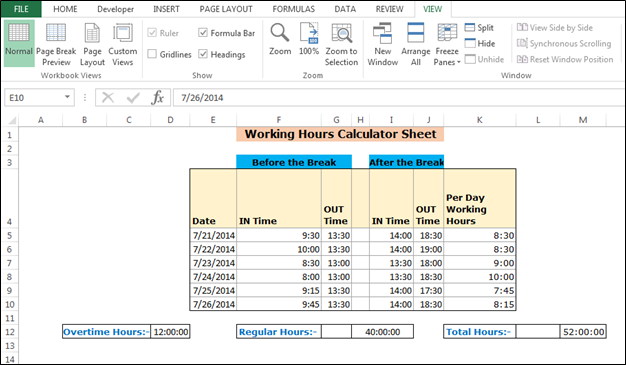Screen dimensions: 626x365
Task: Switch to Page Layout view
Action: 92,44
